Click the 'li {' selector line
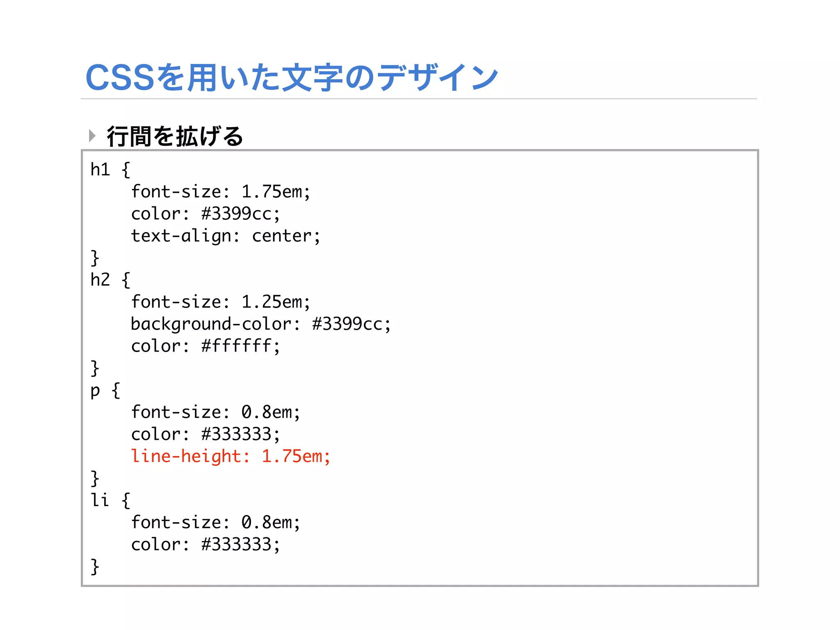The height and width of the screenshot is (630, 840). click(x=110, y=500)
